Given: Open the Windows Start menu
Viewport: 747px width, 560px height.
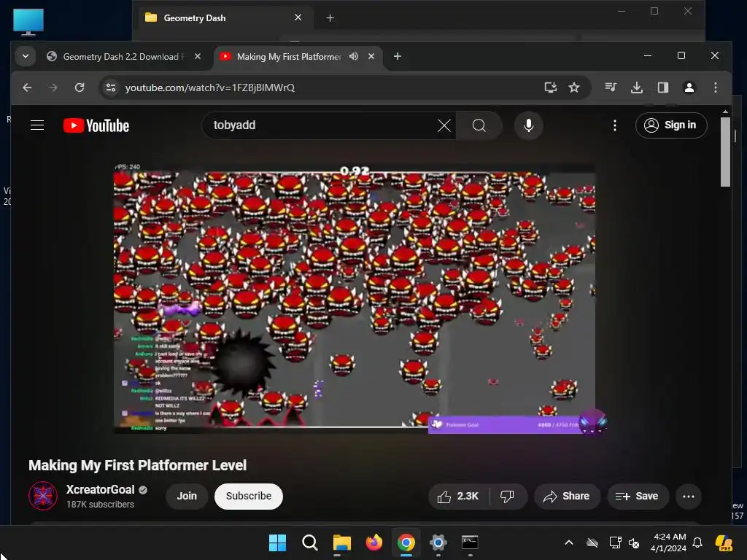Looking at the screenshot, I should pyautogui.click(x=277, y=542).
